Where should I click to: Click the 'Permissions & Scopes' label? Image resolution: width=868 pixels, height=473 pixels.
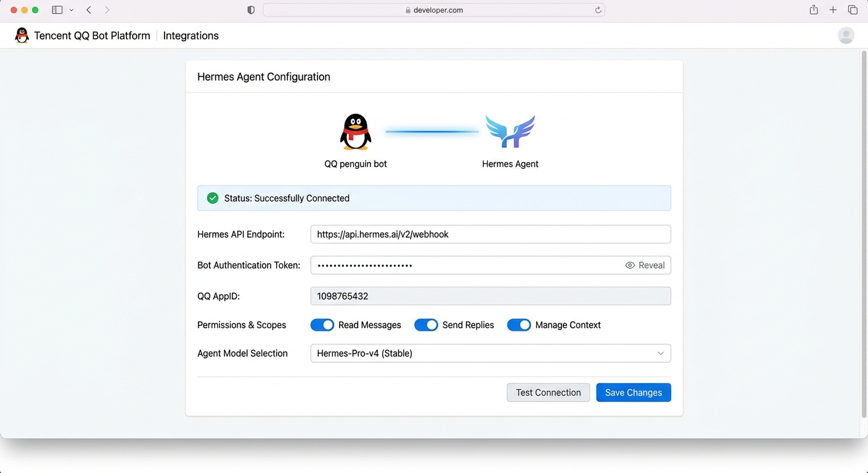pyautogui.click(x=242, y=325)
